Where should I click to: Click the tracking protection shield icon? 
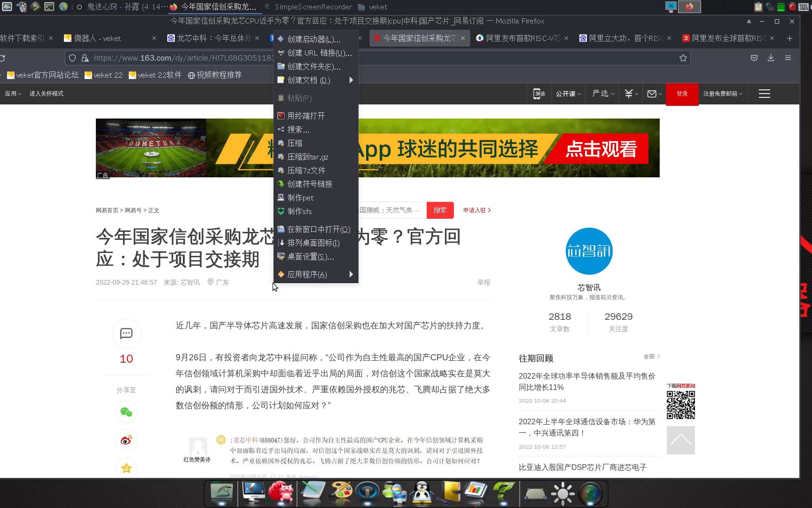click(72, 58)
